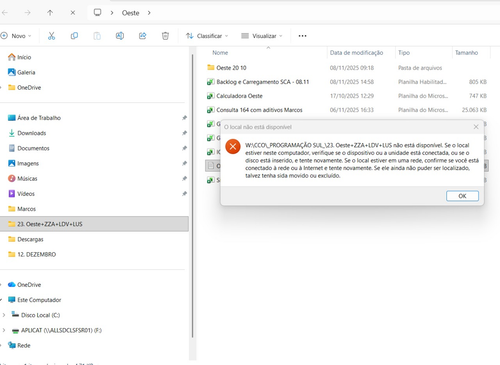
Task: Click the chevron before Oeste in the address bar
Action: [112, 13]
